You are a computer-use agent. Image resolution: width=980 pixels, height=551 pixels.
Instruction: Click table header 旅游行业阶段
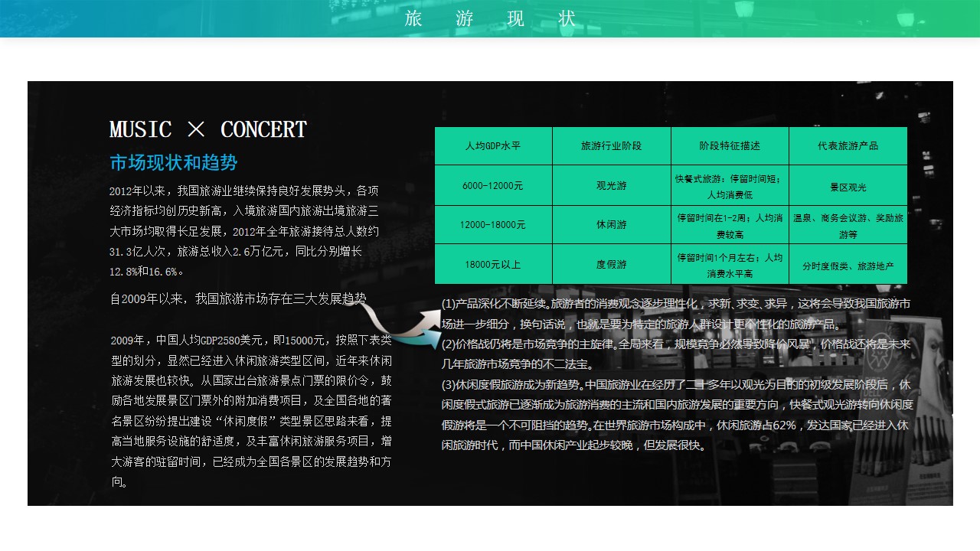(612, 146)
